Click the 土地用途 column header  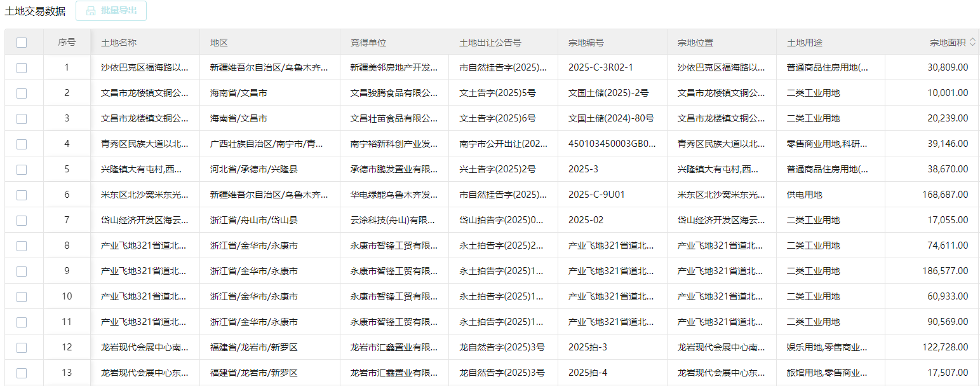(x=805, y=43)
